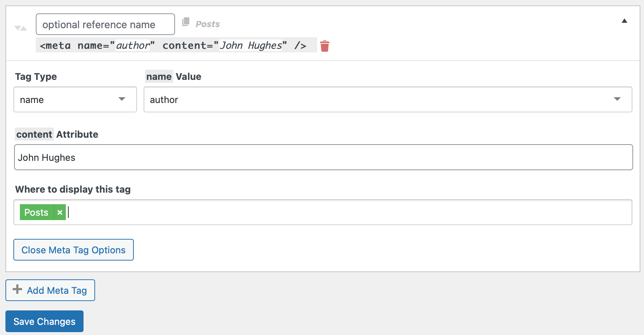This screenshot has width=644, height=335.
Task: Click the name label above Value dropdown
Action: (x=159, y=76)
